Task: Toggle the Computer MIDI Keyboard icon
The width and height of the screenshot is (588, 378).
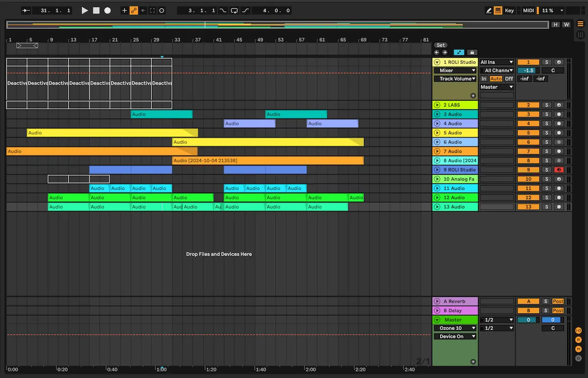Action: pyautogui.click(x=498, y=10)
